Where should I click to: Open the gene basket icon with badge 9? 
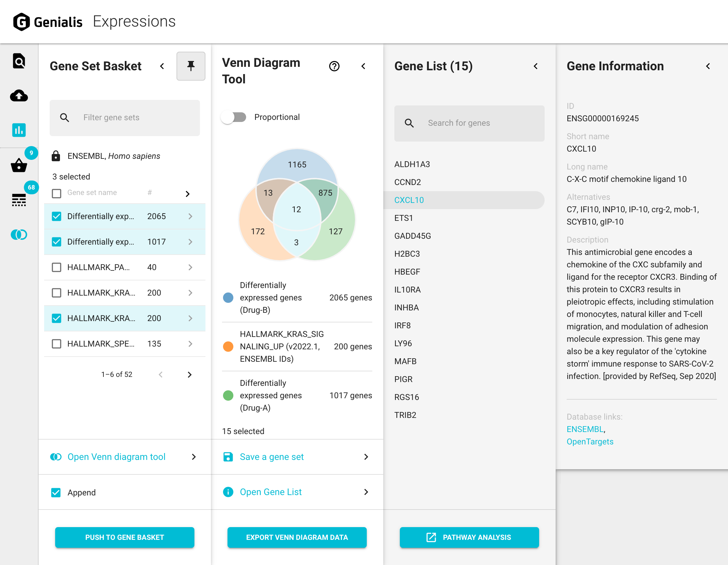[19, 165]
